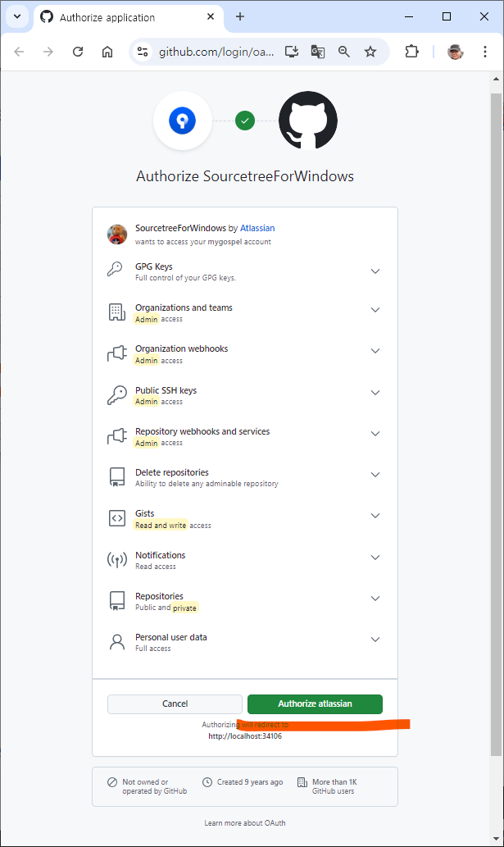
Task: Open the translate page icon
Action: pos(318,52)
